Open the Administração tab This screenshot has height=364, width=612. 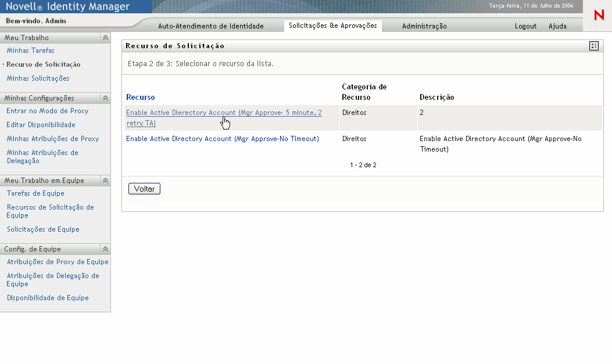(x=424, y=26)
